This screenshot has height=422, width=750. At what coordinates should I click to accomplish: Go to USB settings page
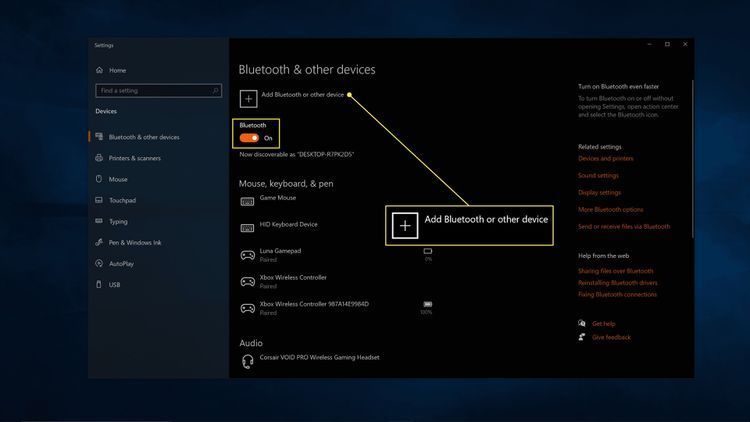pos(114,285)
